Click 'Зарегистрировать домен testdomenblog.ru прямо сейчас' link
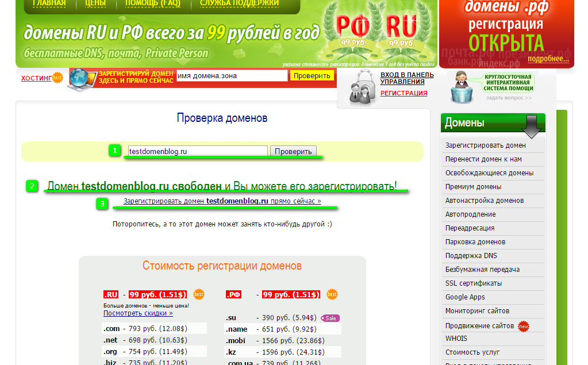The height and width of the screenshot is (365, 588). tap(222, 201)
